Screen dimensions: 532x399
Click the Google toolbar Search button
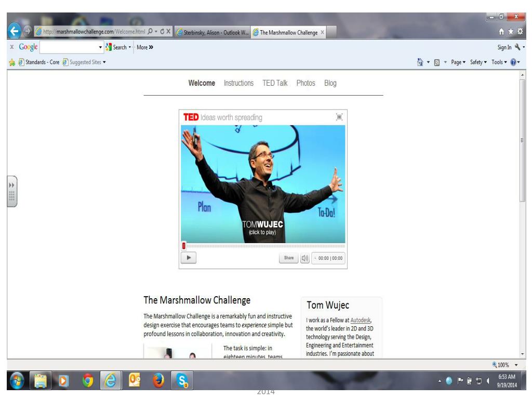pos(116,47)
